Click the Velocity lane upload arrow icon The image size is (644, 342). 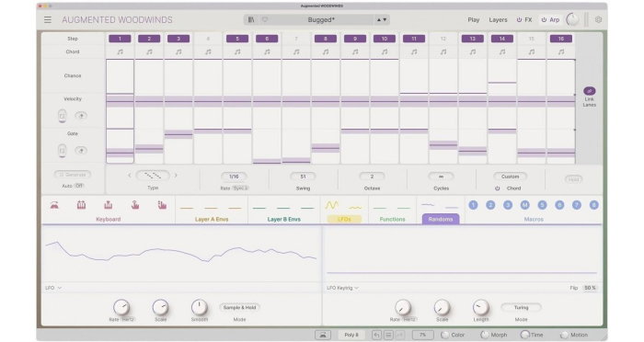point(81,116)
